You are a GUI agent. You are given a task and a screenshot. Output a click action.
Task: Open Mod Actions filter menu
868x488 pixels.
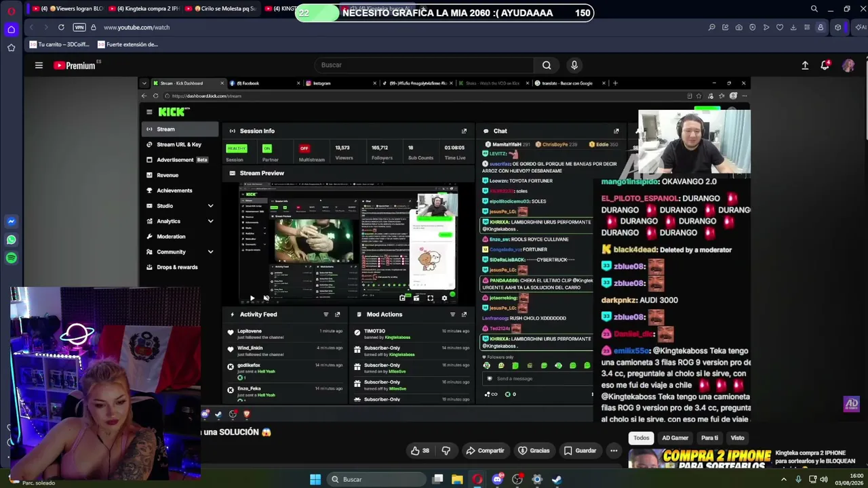coord(452,314)
